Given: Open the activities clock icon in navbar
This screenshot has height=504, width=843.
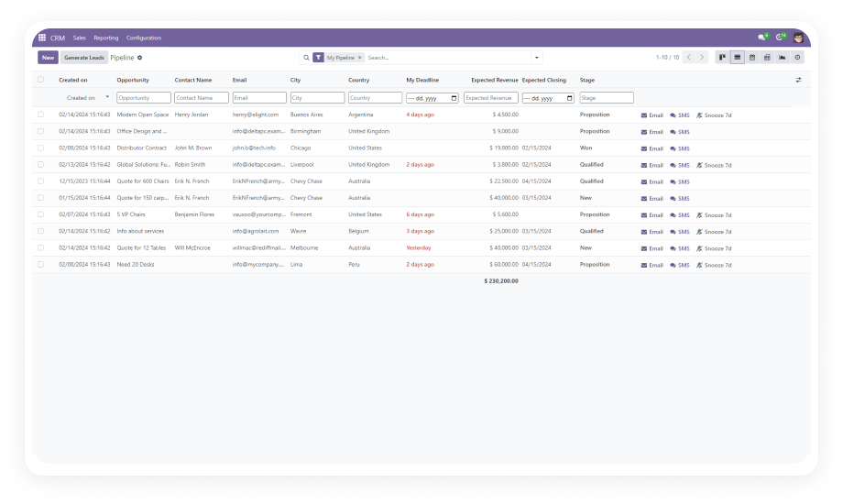Looking at the screenshot, I should click(x=780, y=38).
